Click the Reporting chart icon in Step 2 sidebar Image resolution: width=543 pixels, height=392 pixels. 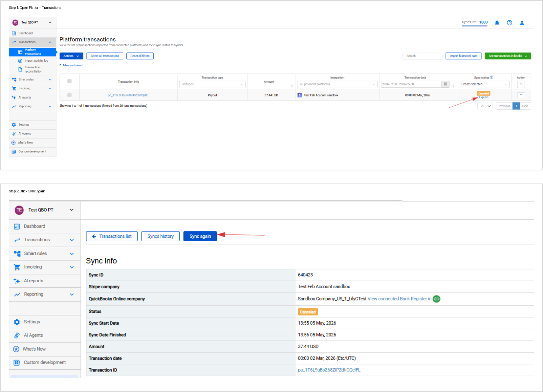(x=17, y=294)
